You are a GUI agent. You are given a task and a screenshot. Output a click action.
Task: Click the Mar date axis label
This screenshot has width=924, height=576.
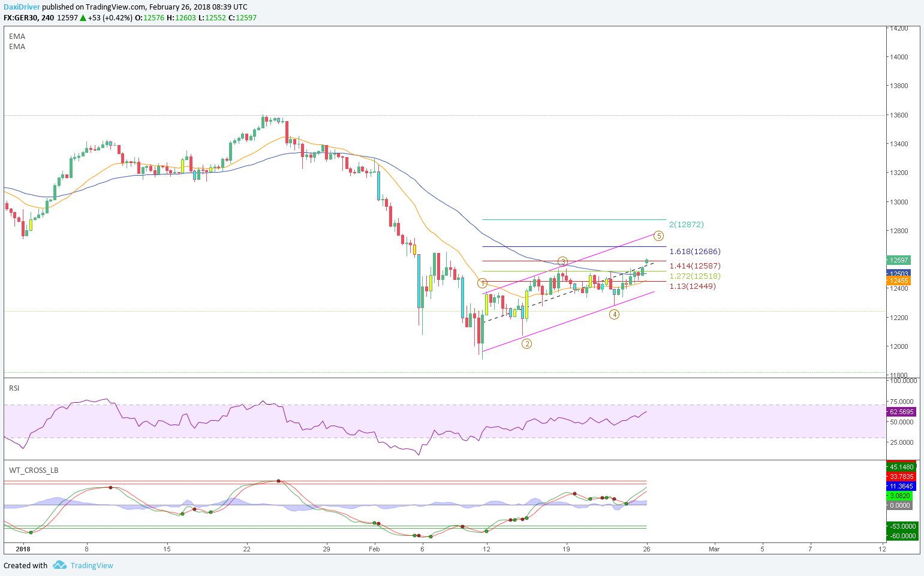714,548
